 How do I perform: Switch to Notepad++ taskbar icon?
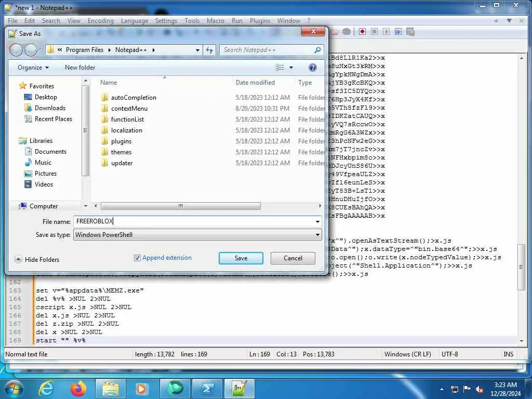point(239,389)
